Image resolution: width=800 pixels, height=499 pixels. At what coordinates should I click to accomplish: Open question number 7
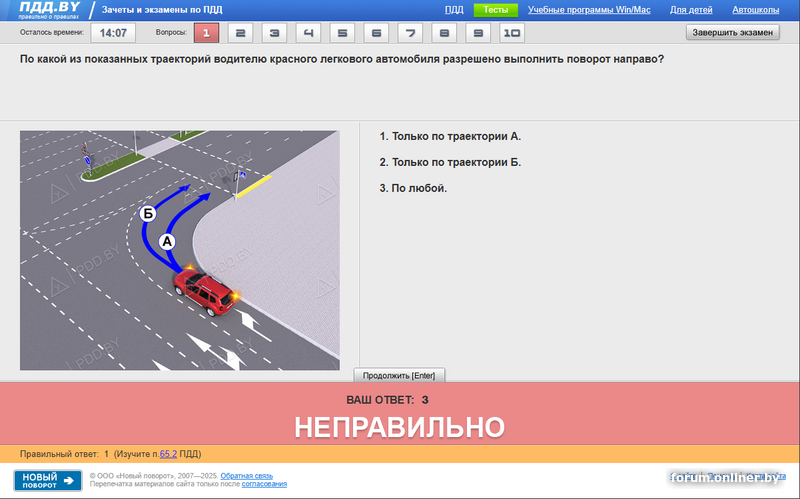pos(409,33)
